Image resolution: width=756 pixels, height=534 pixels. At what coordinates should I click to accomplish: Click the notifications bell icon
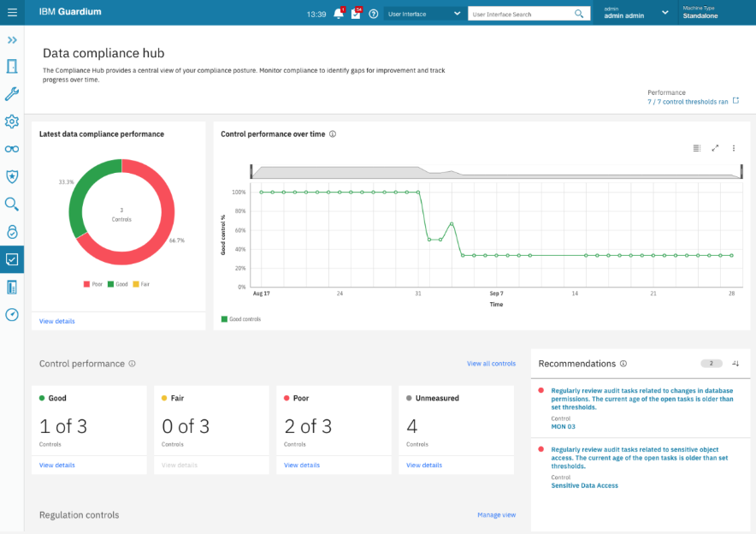coord(338,14)
